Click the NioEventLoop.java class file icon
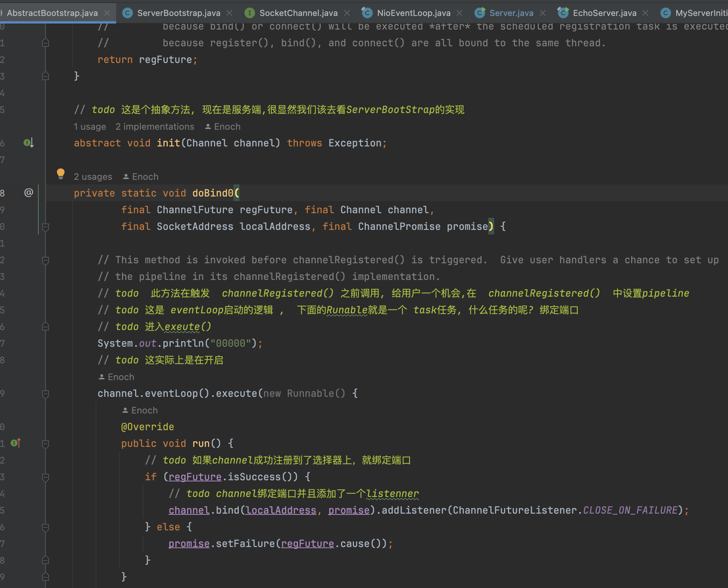The height and width of the screenshot is (588, 728). [x=367, y=13]
